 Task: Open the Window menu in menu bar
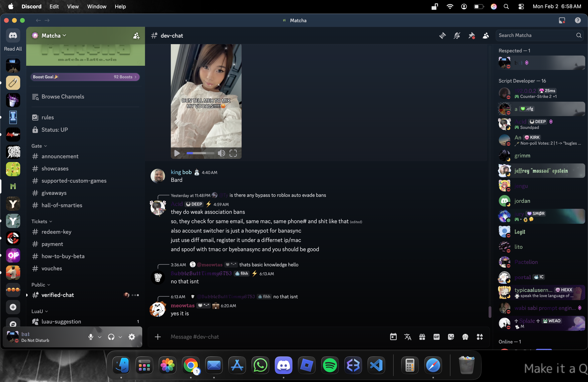coord(97,6)
